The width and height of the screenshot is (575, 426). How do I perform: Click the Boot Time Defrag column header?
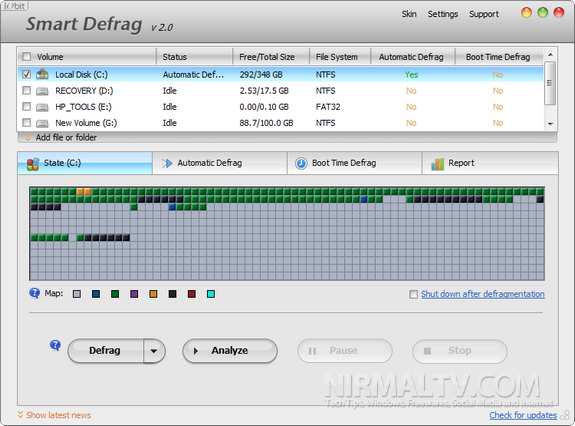[498, 57]
